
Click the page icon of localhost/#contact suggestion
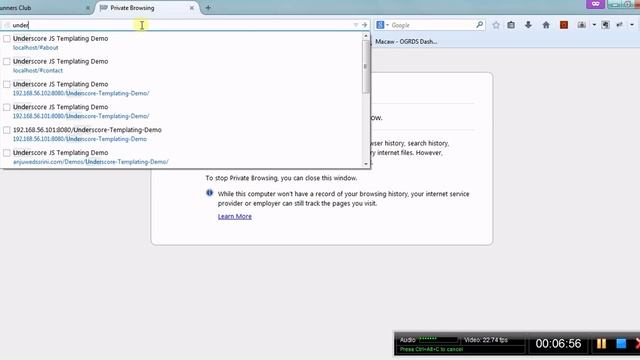click(7, 62)
